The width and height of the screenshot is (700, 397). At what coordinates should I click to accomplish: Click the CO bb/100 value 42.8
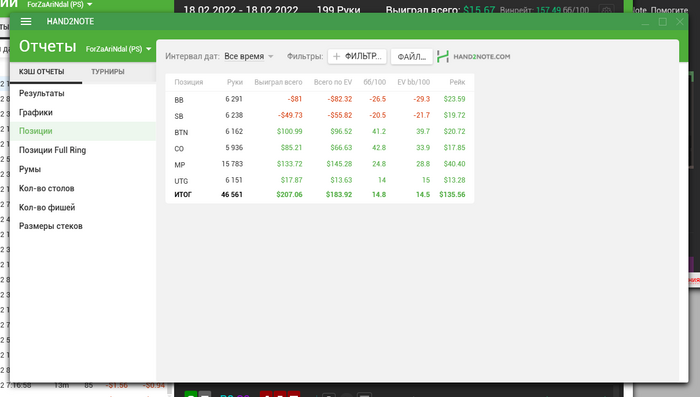[x=379, y=148]
